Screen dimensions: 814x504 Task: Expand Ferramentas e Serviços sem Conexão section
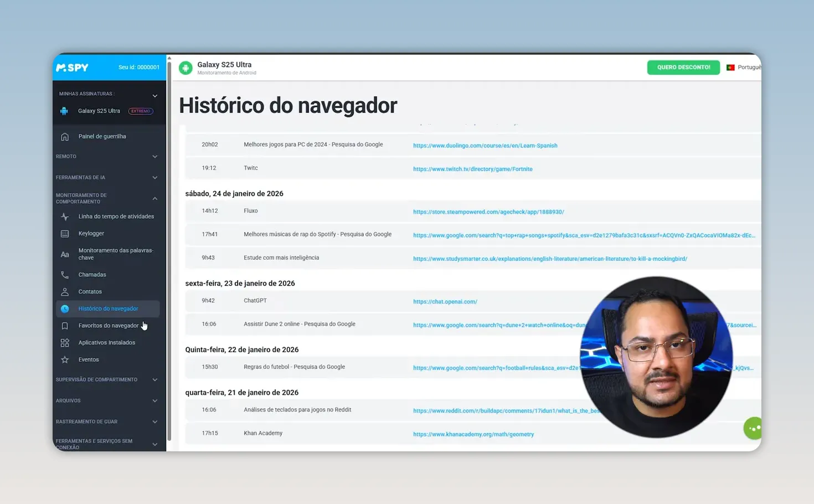click(155, 444)
